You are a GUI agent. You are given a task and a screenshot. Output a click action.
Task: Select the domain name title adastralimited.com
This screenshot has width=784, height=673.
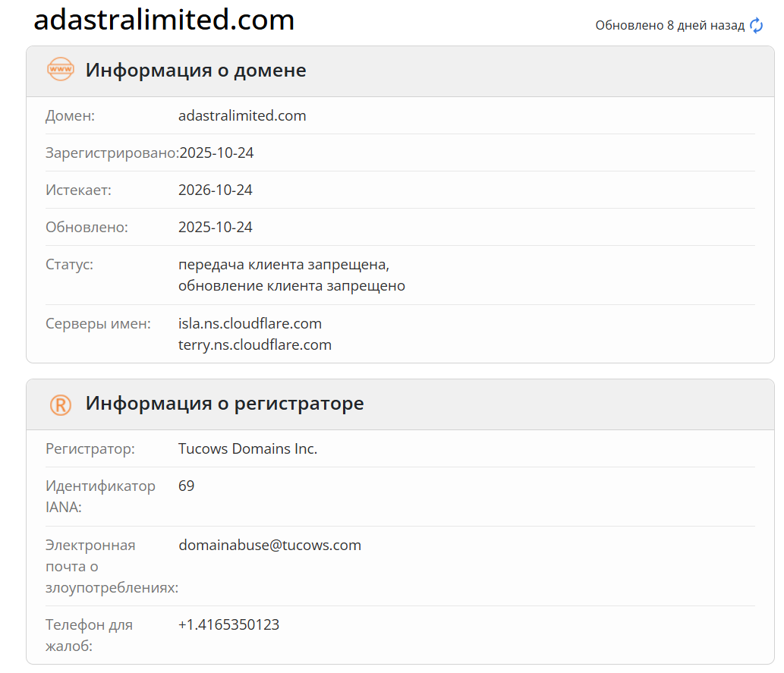click(164, 20)
